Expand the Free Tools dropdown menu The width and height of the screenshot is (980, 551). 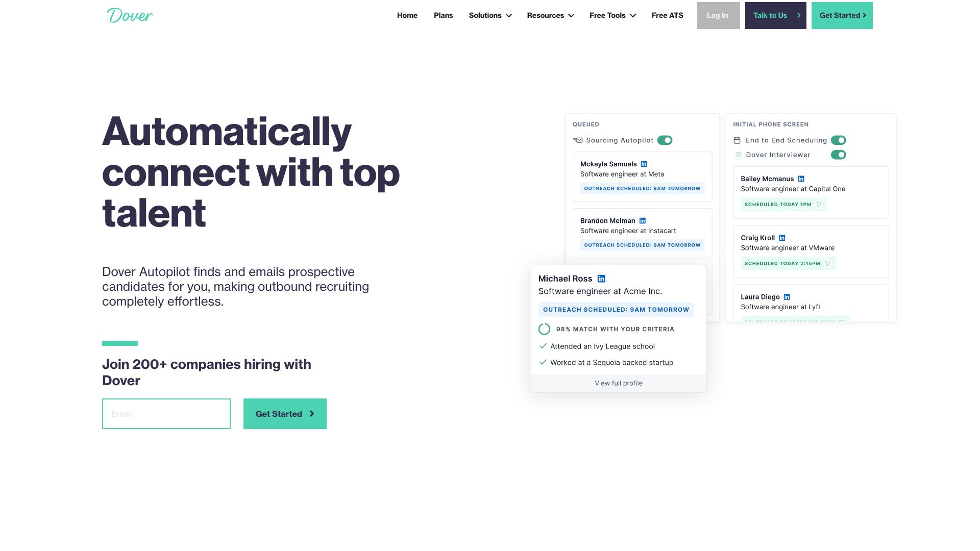(612, 15)
